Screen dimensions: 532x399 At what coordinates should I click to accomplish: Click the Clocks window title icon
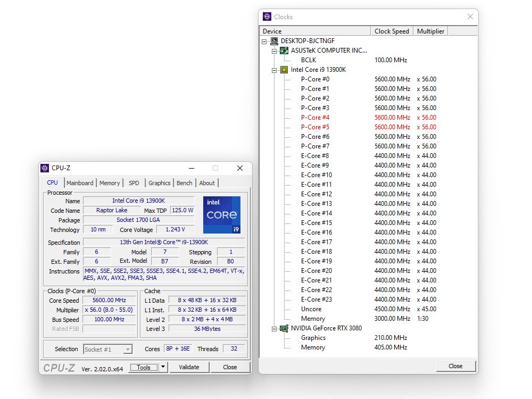[x=267, y=16]
